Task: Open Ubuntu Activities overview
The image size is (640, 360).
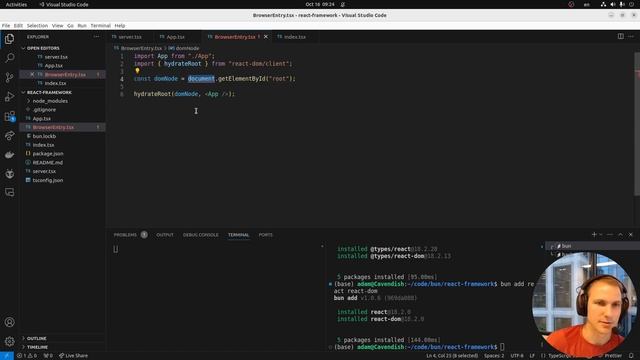Action: 16,4
